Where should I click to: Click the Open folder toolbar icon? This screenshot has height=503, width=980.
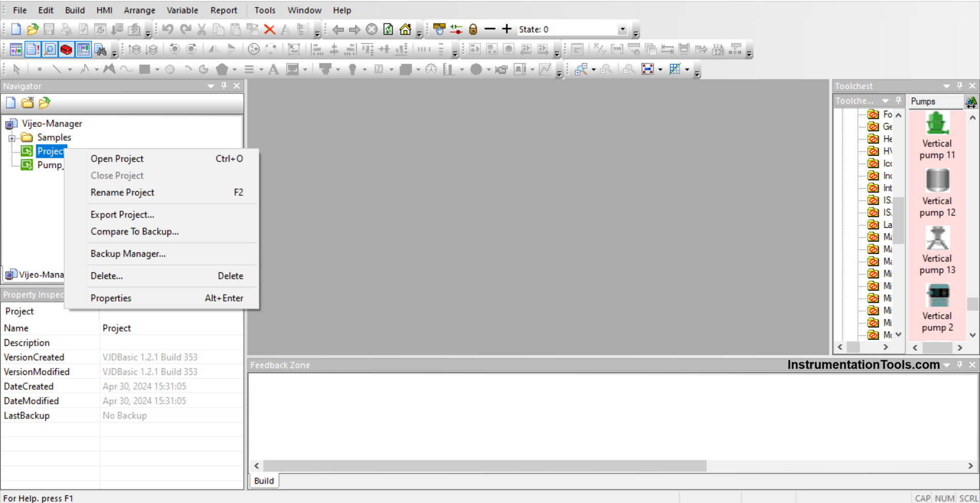(x=33, y=29)
